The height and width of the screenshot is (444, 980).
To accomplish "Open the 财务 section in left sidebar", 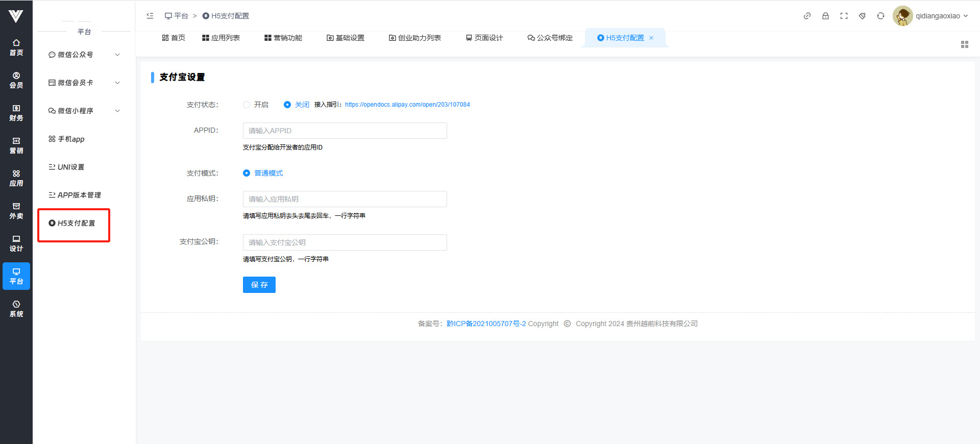I will (16, 113).
